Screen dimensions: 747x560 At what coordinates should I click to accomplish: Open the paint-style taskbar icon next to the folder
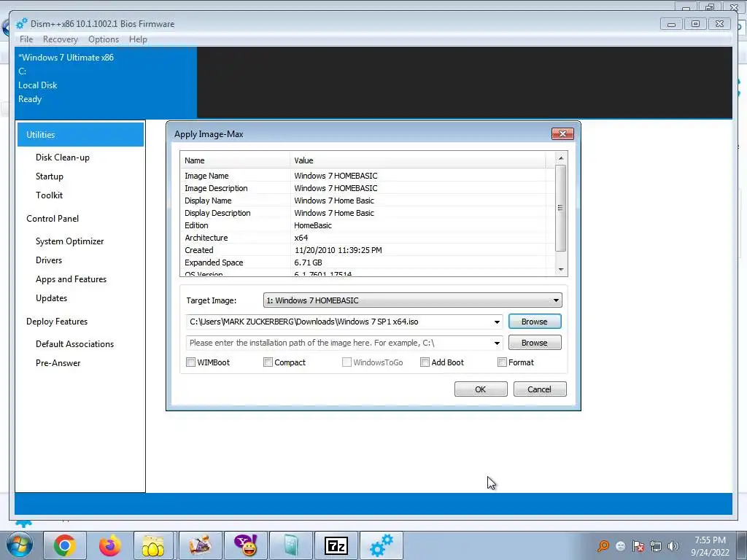[x=200, y=545]
